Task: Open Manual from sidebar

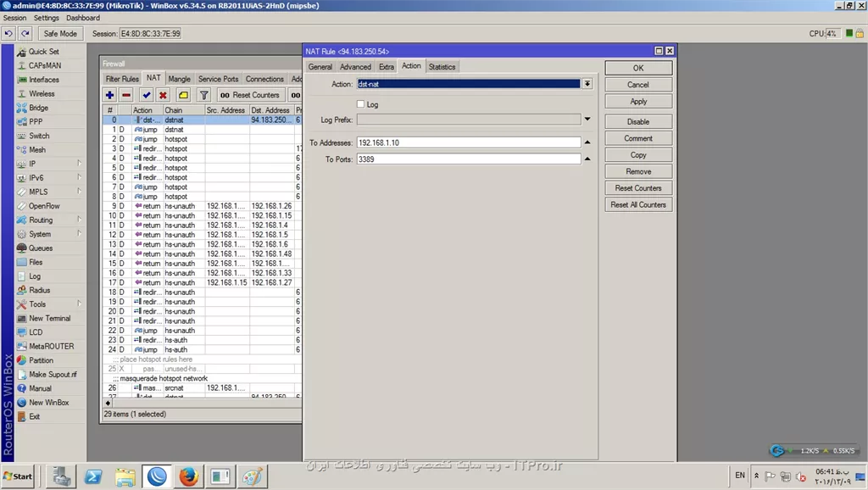Action: coord(40,388)
